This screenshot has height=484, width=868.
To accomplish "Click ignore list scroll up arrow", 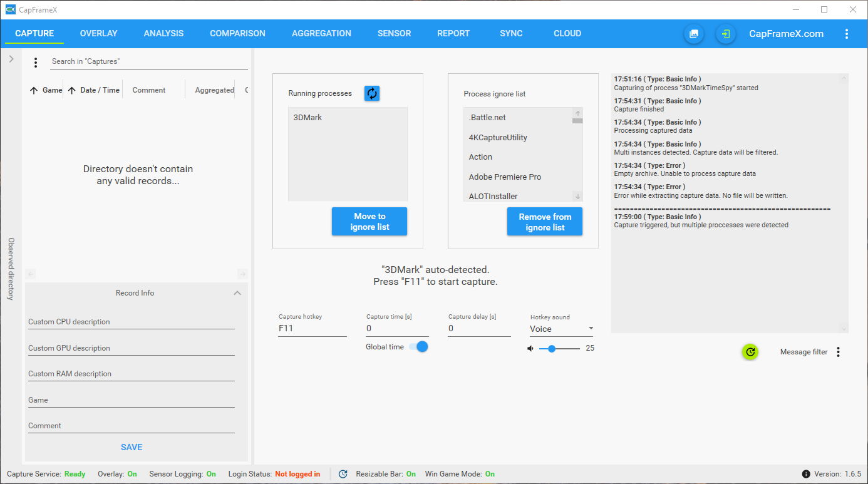I will tap(577, 113).
